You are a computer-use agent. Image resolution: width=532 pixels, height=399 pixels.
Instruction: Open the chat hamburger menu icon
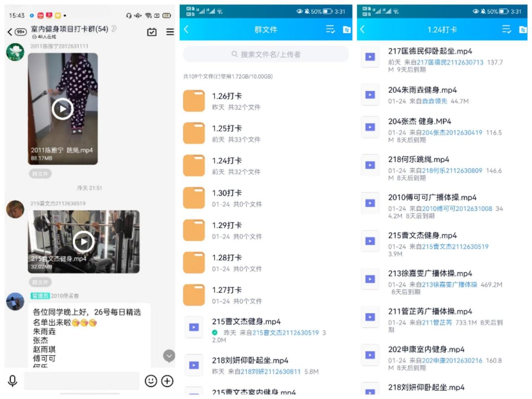pyautogui.click(x=170, y=32)
